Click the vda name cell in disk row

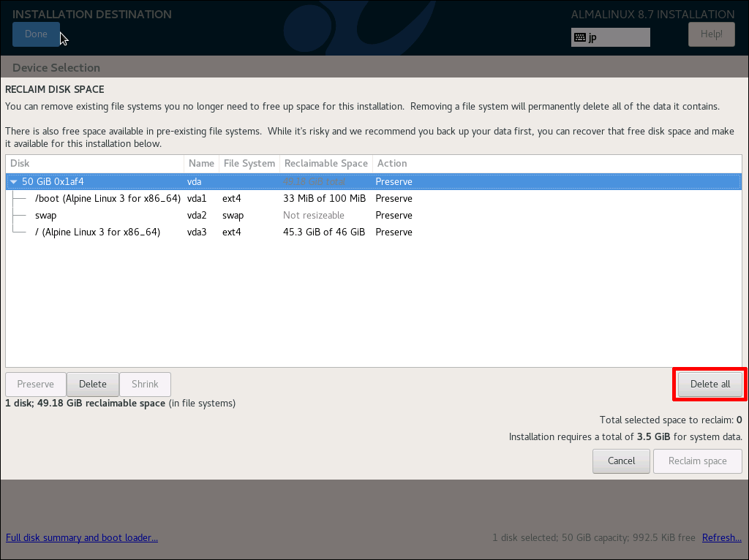(194, 182)
